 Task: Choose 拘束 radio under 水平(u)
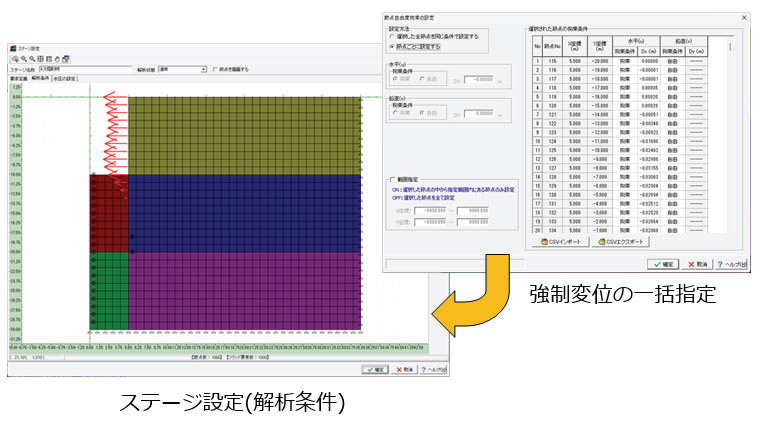pyautogui.click(x=395, y=79)
